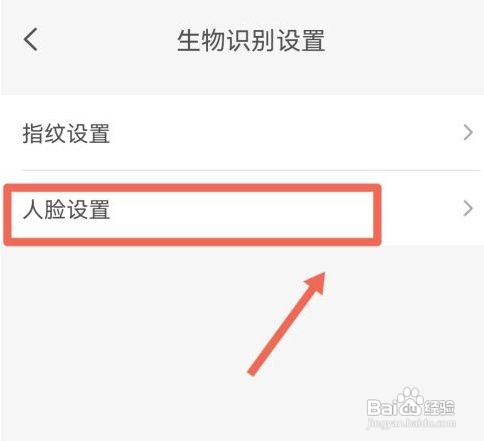Tap blank space inside the 指纹设置 row

tap(283, 133)
